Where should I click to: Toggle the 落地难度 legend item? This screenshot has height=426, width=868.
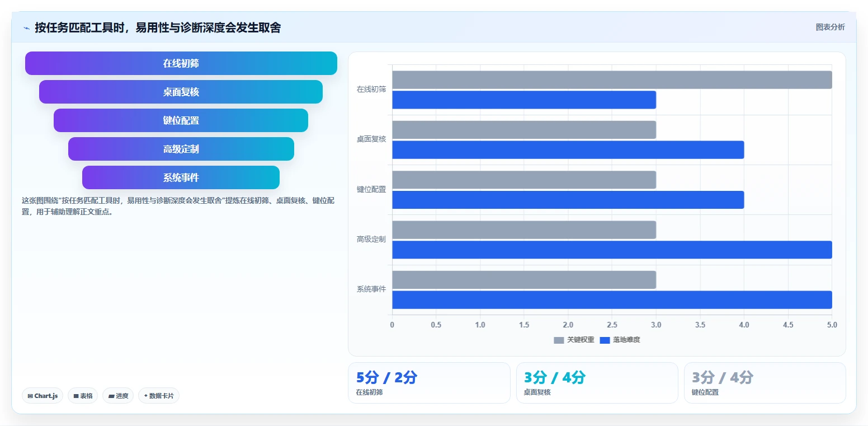620,340
